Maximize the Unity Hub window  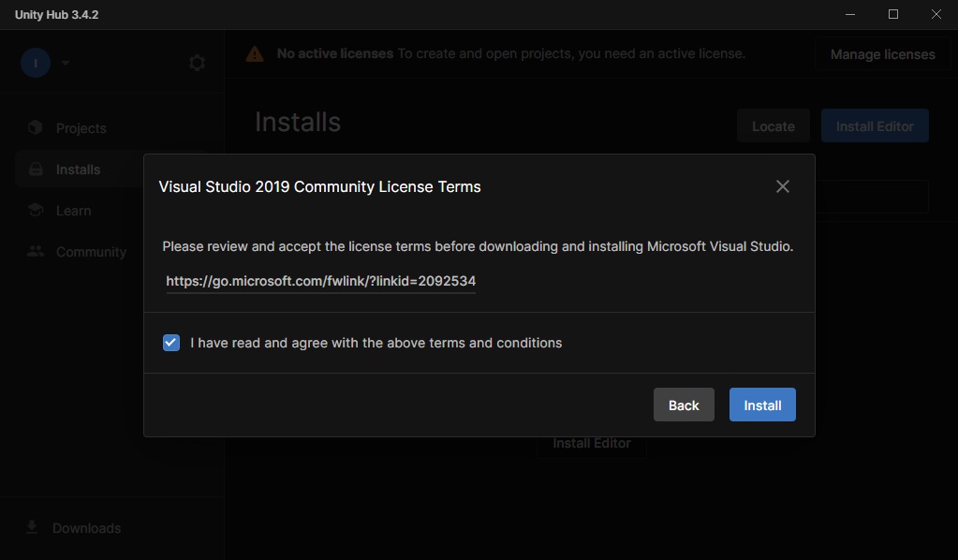click(893, 14)
